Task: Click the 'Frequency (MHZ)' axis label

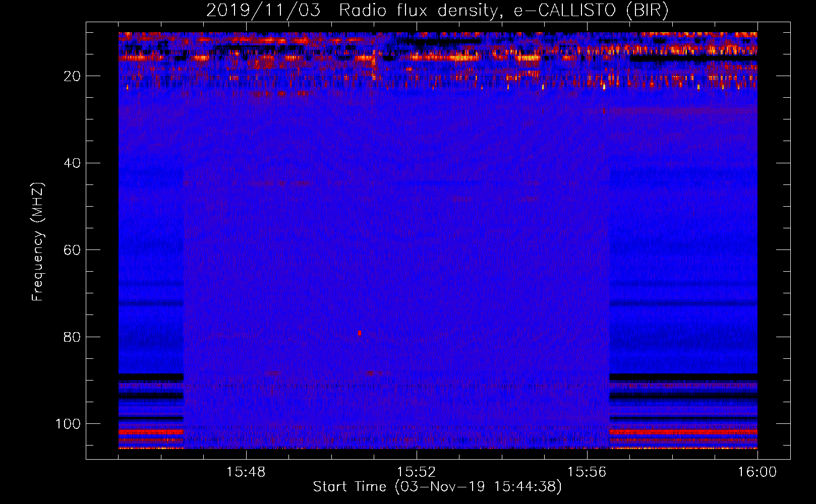Action: point(38,241)
